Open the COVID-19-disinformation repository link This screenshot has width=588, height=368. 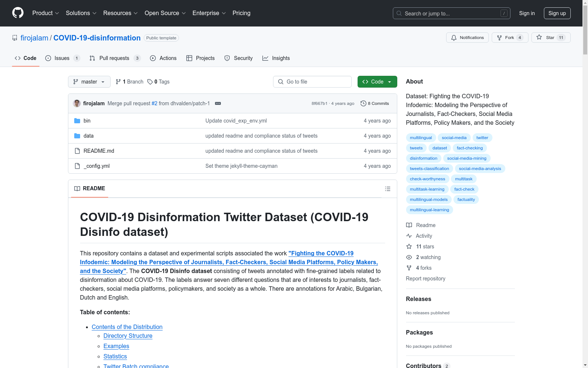(97, 38)
